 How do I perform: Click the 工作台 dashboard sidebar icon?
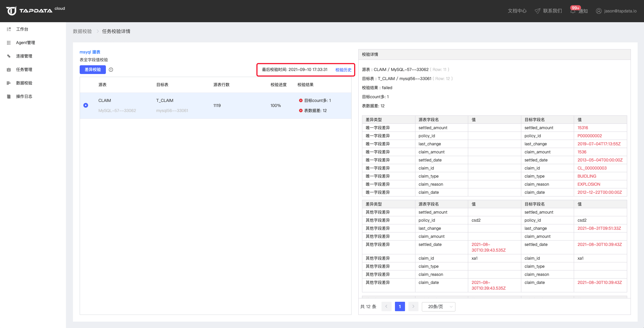(x=9, y=29)
